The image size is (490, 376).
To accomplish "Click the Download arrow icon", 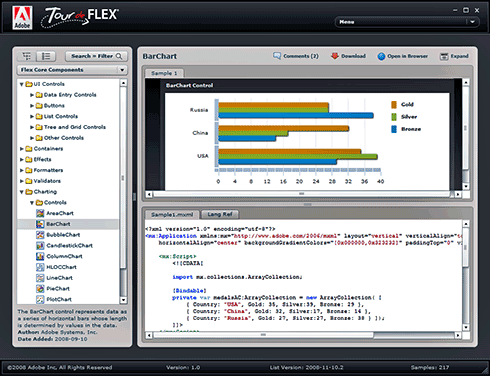I will (x=335, y=56).
